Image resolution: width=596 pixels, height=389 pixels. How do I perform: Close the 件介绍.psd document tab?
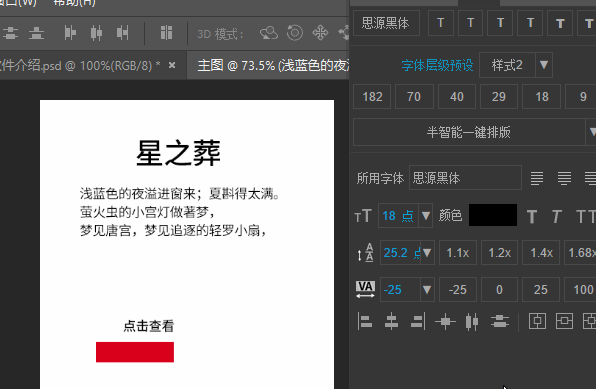click(172, 65)
